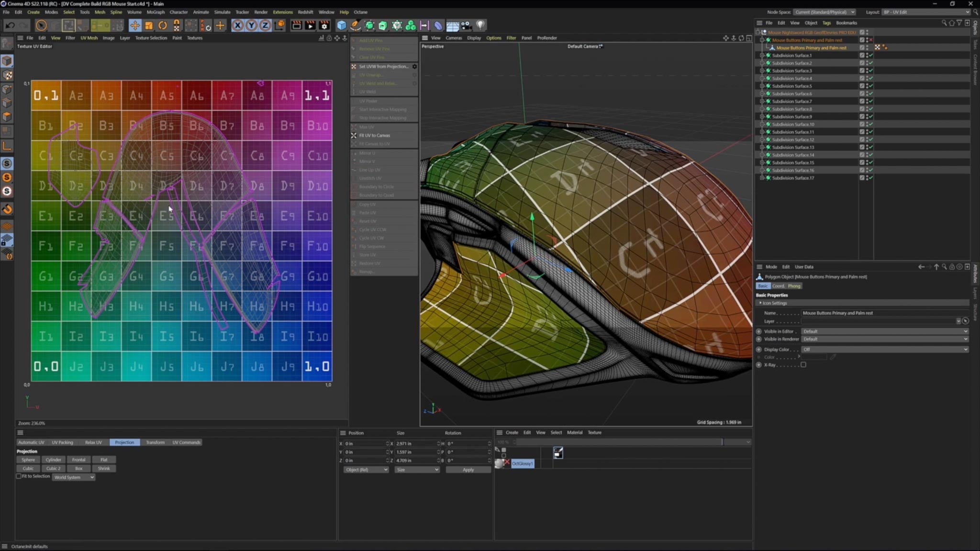Click the Apply button in coordinates
Screen dimensions: 980x551
click(468, 470)
